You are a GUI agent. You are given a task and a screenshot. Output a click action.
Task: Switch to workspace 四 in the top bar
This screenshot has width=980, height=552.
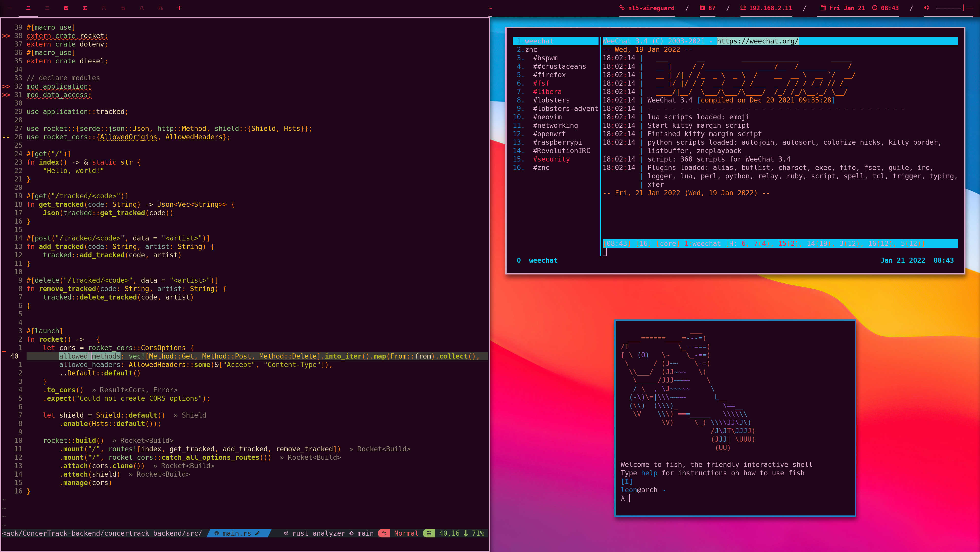[66, 8]
